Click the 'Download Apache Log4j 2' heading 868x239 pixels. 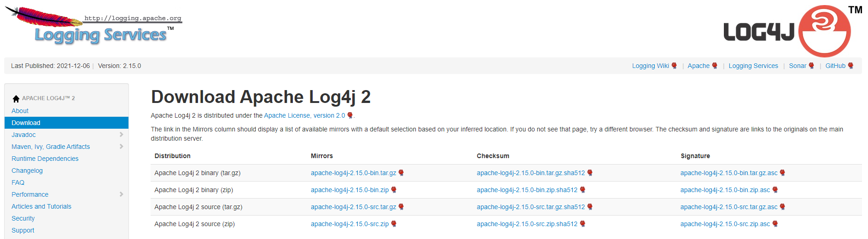point(261,97)
